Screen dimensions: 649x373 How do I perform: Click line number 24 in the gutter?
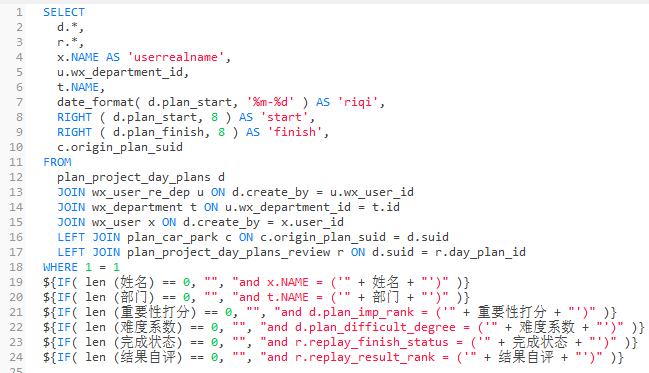pos(16,357)
